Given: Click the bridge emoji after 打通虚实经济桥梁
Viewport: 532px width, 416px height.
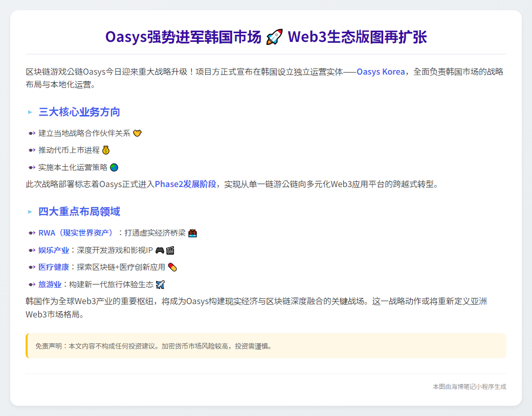Looking at the screenshot, I should (x=192, y=233).
